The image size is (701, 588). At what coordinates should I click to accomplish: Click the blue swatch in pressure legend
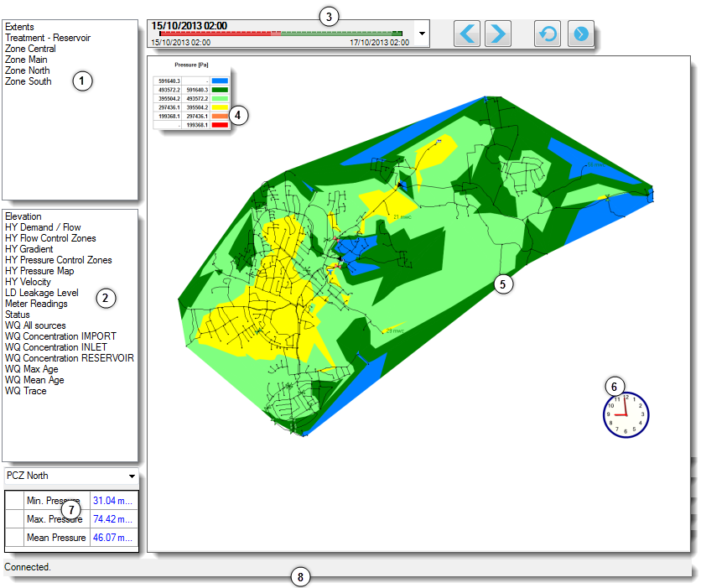click(x=220, y=81)
